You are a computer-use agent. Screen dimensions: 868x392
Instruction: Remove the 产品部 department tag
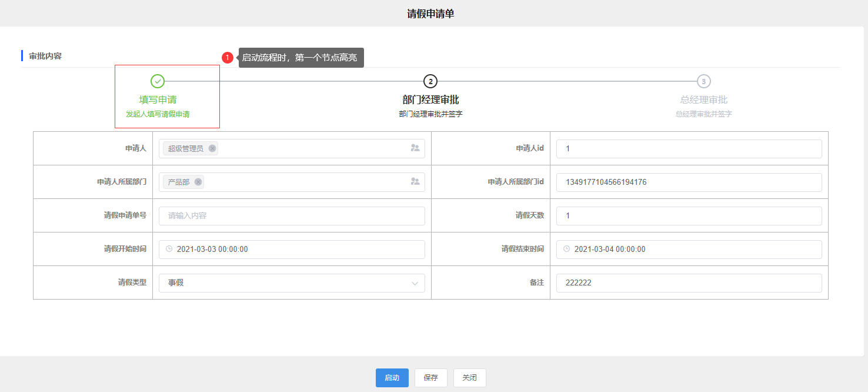point(198,182)
